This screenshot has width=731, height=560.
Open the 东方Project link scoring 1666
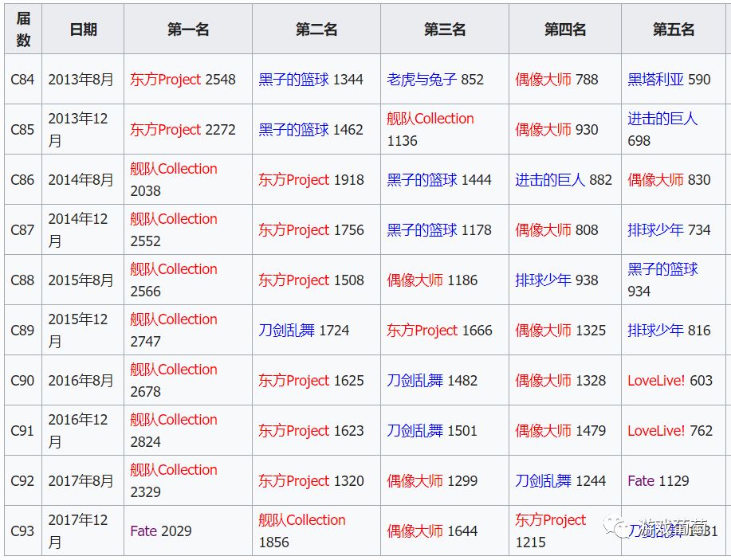tap(422, 331)
